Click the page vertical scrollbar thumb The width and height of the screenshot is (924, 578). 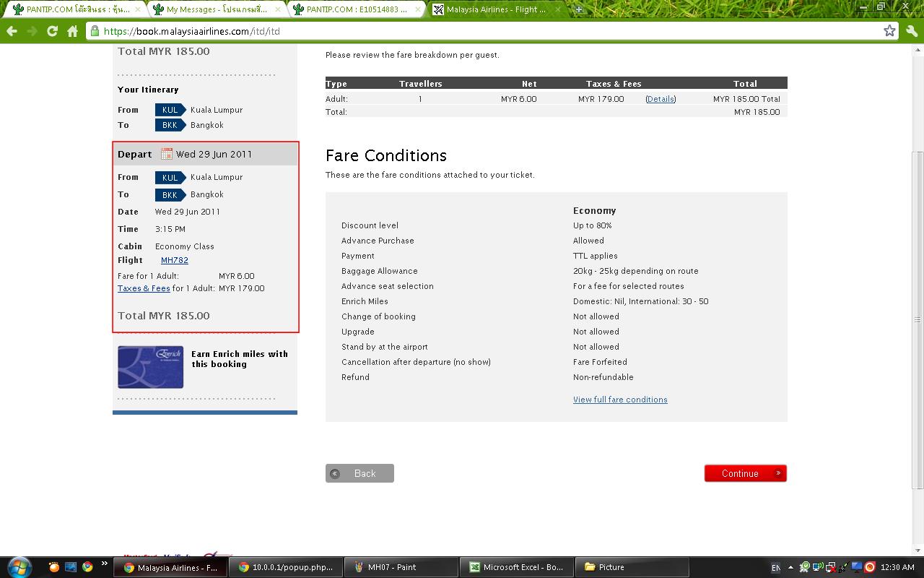918,319
